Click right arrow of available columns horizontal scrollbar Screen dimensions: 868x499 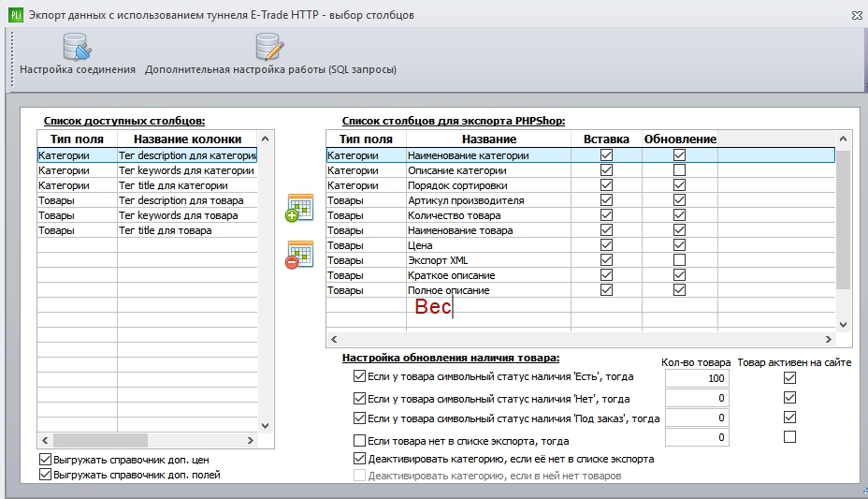click(x=251, y=440)
